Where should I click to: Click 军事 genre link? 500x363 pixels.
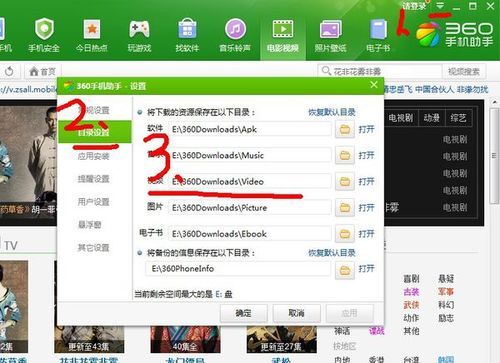[446, 292]
